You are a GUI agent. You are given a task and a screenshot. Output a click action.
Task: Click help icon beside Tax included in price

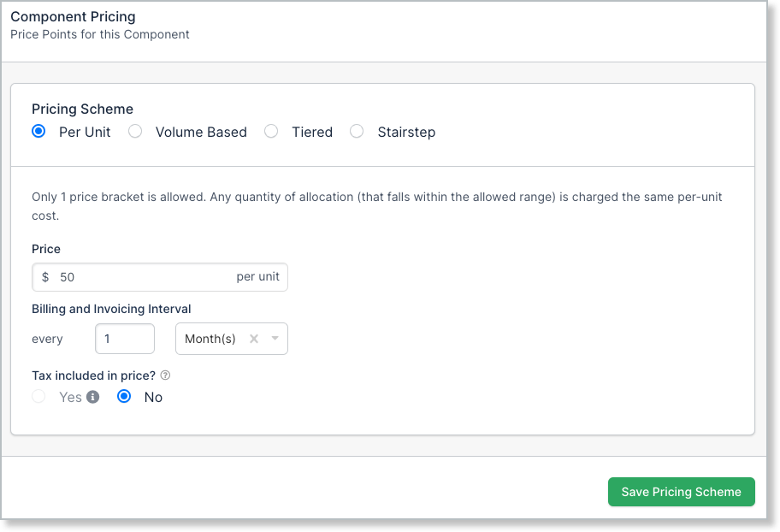165,375
